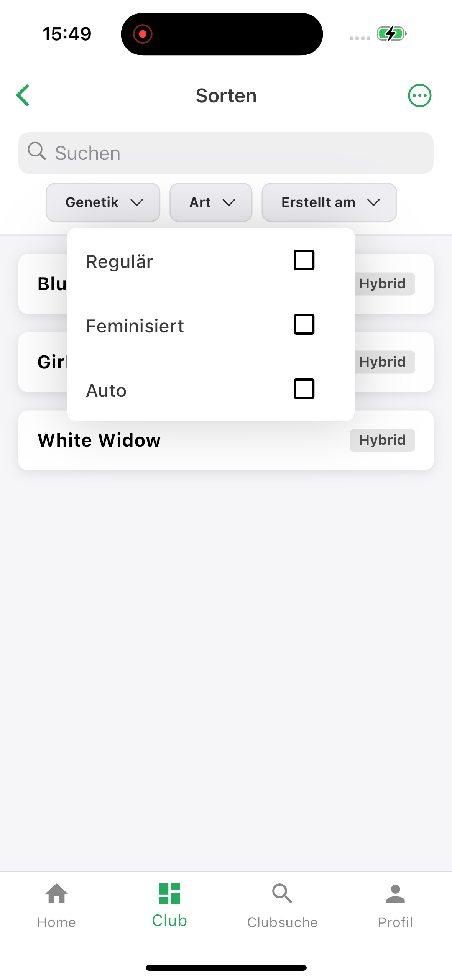Viewport: 452px width, 980px height.
Task: Open the Clubsuche search icon
Action: coord(282,893)
